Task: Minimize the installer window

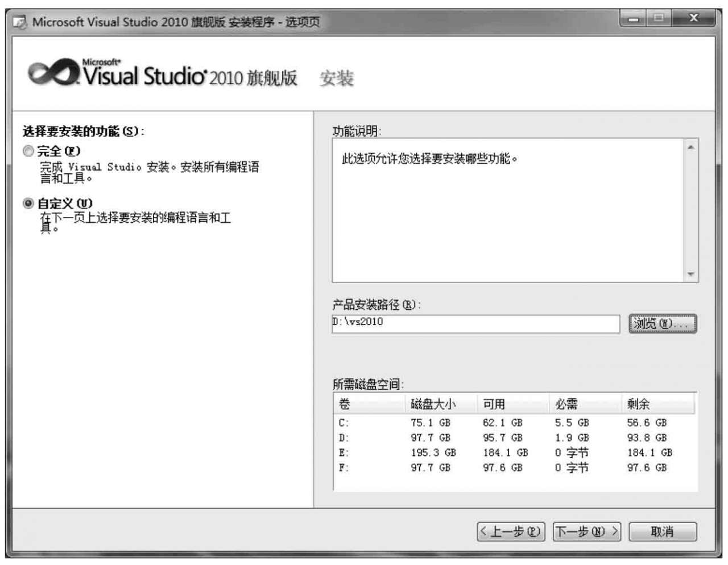Action: (633, 19)
